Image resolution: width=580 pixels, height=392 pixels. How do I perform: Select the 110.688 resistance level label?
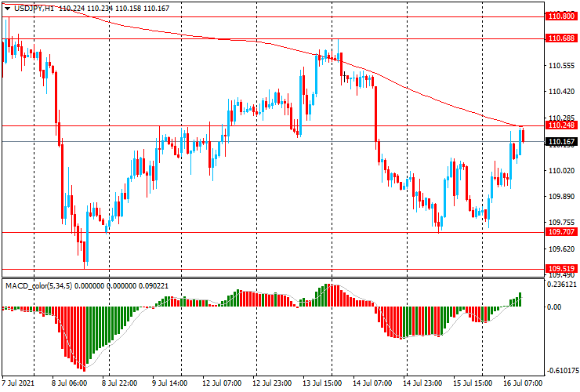561,38
